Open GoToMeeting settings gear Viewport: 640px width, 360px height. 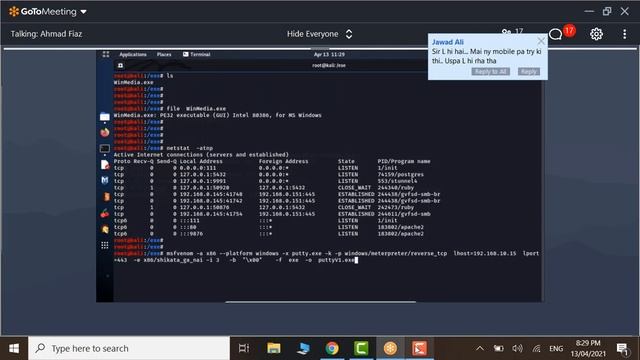tap(596, 34)
